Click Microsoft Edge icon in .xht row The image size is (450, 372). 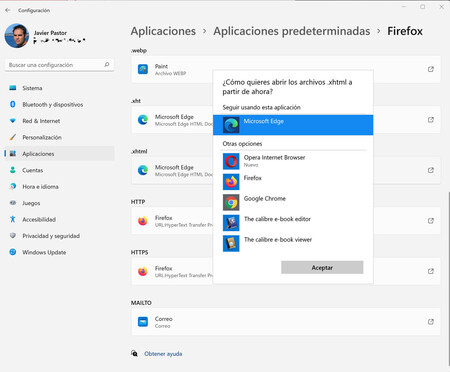[x=143, y=120]
